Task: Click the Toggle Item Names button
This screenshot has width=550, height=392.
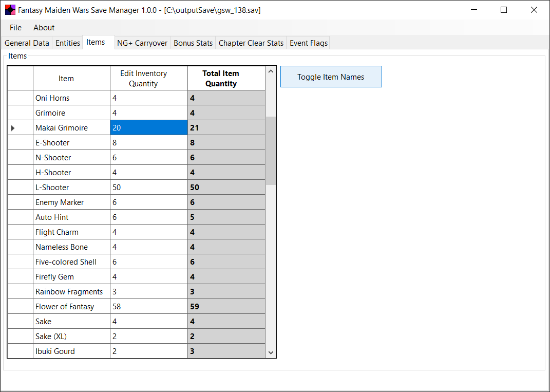Action: 331,77
